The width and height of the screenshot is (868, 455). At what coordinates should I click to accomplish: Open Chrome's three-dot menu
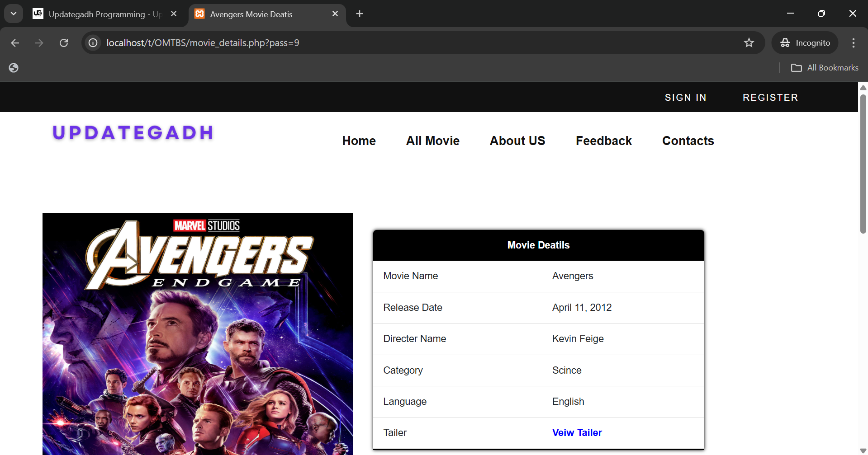click(x=854, y=43)
